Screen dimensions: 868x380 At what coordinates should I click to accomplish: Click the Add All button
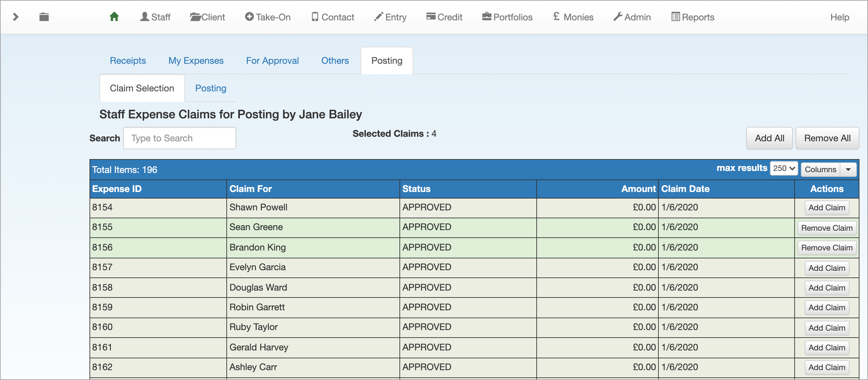pos(769,138)
